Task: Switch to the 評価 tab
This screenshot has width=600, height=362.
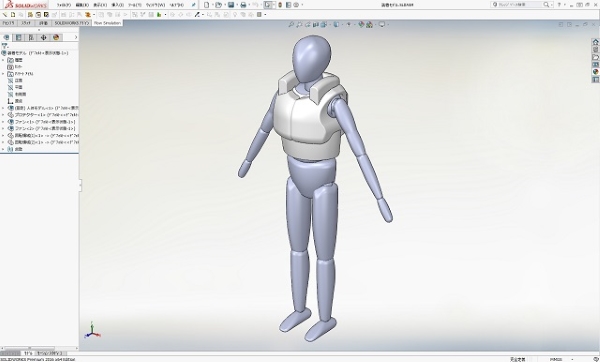Action: pyautogui.click(x=43, y=23)
